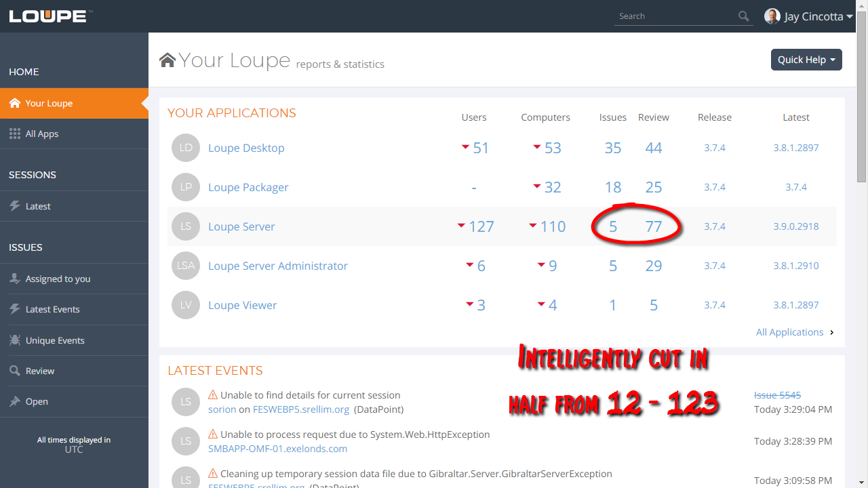Image resolution: width=868 pixels, height=488 pixels.
Task: Click magnifier icon next to Review
Action: (x=14, y=371)
